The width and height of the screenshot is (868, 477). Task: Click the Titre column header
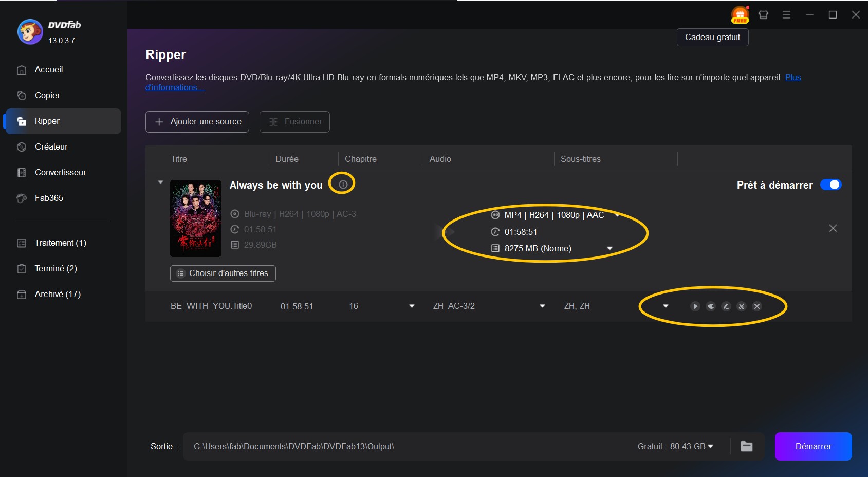(x=179, y=159)
